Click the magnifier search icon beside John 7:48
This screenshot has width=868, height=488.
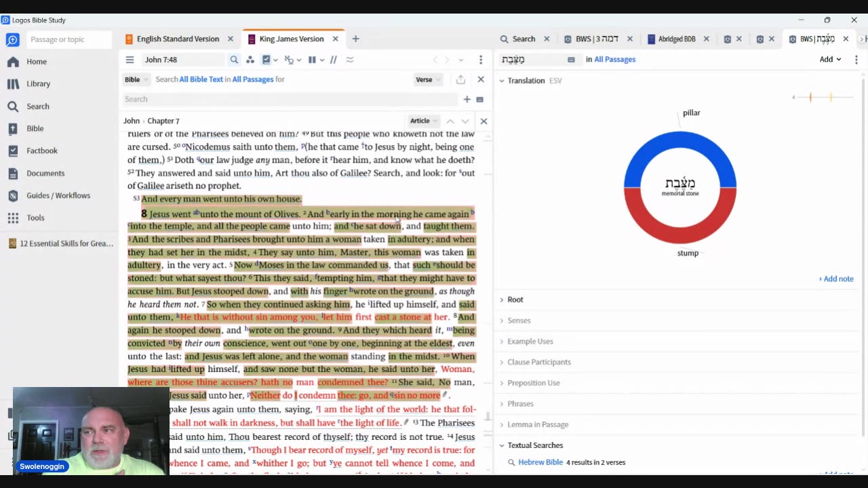click(234, 60)
